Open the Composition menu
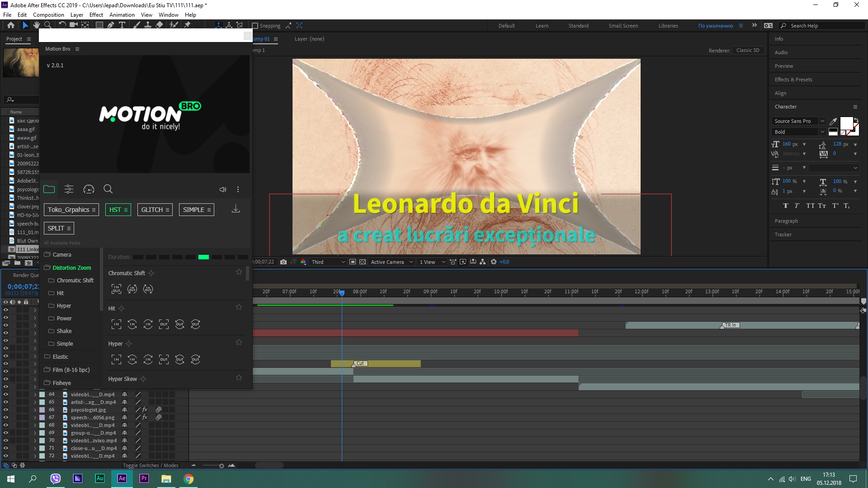868x488 pixels. coord(48,15)
